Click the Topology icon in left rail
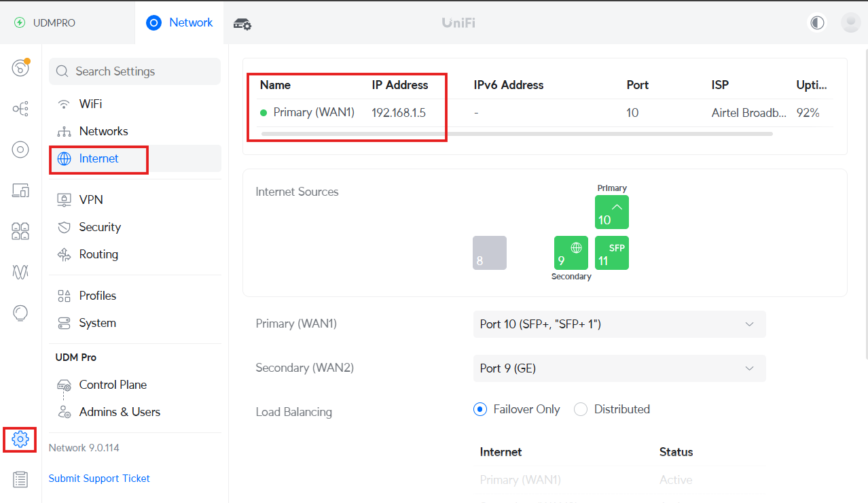 tap(20, 109)
